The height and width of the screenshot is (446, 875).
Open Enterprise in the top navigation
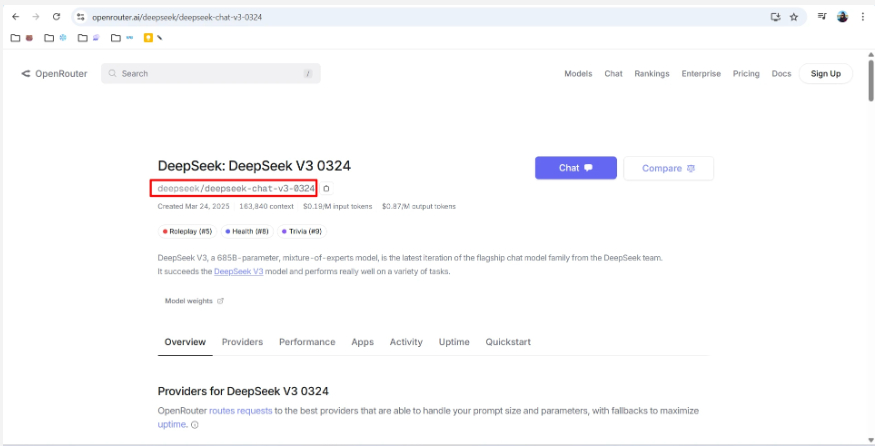pyautogui.click(x=701, y=74)
